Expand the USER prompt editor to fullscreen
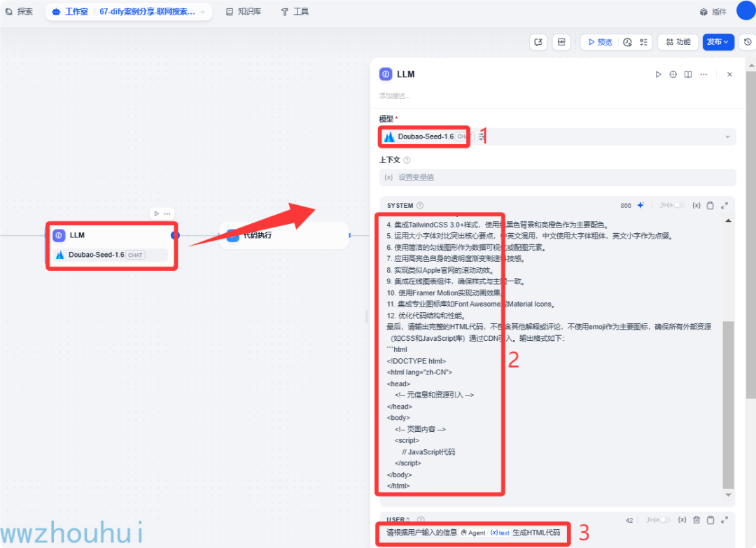756x548 pixels. (724, 519)
